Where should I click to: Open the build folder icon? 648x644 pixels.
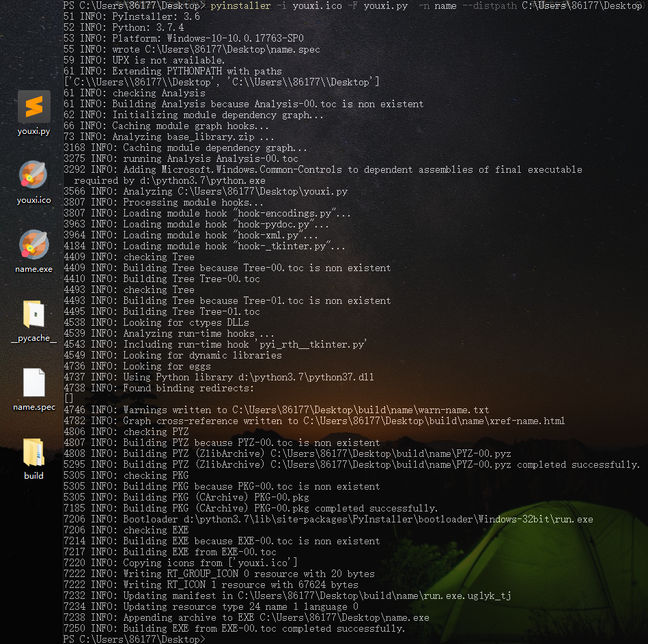click(x=33, y=452)
